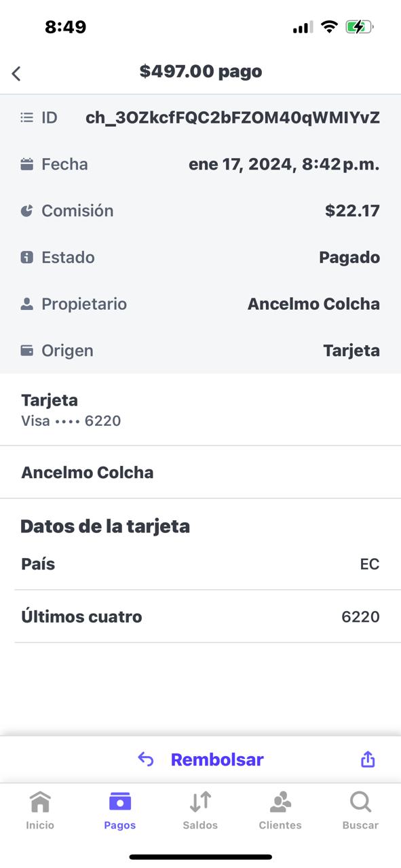The image size is (401, 868).
Task: Tap the battery indicator in status bar
Action: [x=360, y=27]
